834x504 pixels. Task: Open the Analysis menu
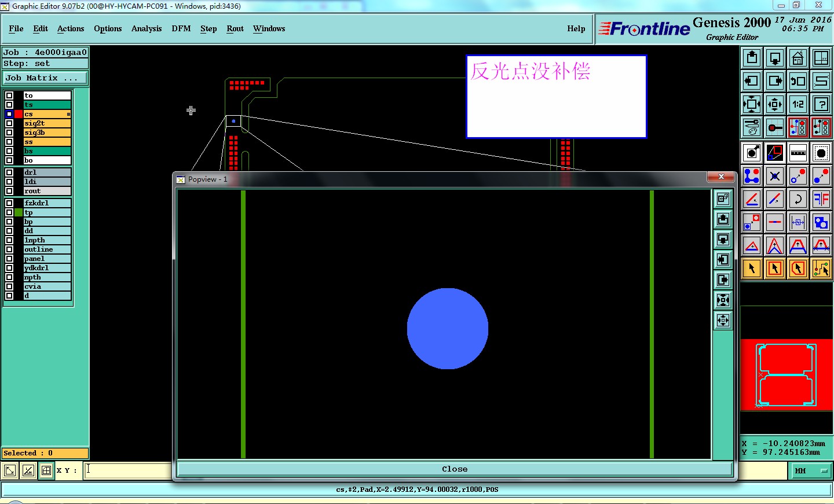click(x=147, y=28)
